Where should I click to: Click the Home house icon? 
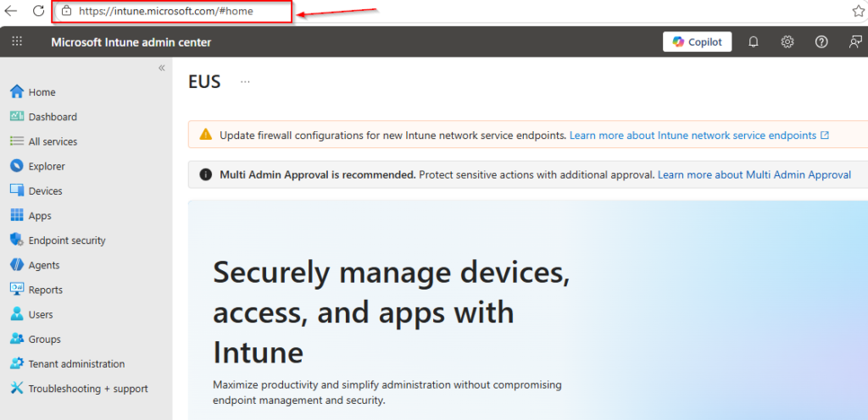[x=17, y=91]
